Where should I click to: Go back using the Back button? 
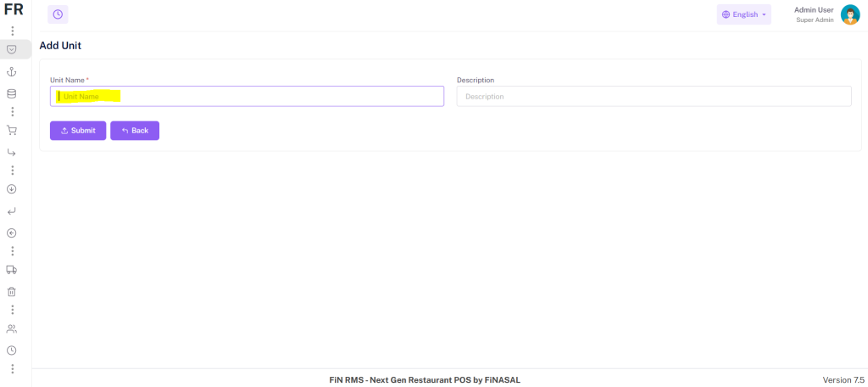click(x=135, y=131)
